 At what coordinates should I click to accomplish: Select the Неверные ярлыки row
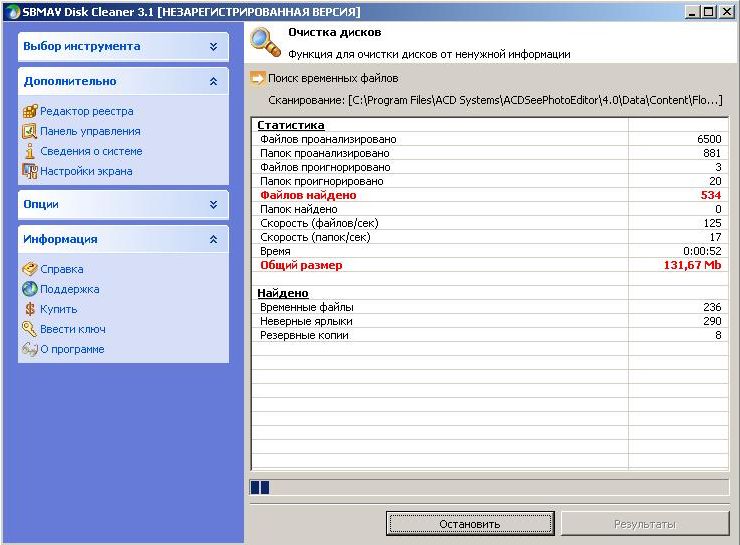(490, 321)
